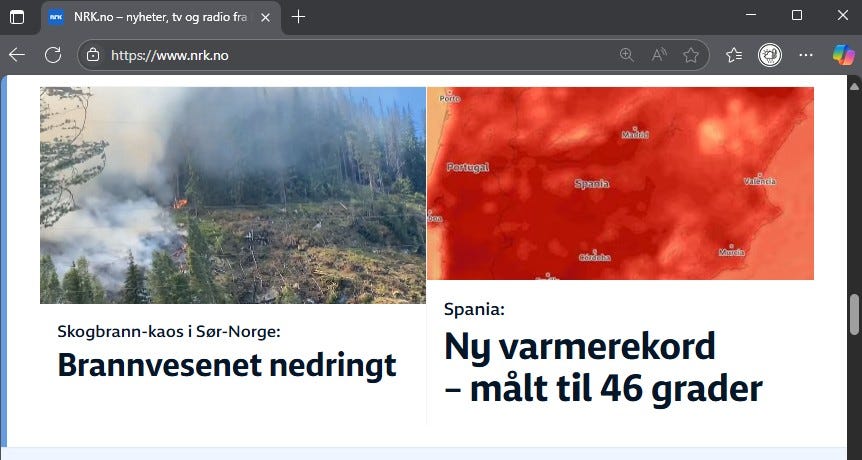Open the browser profile avatar
Screen dimensions: 862x460
[770, 55]
